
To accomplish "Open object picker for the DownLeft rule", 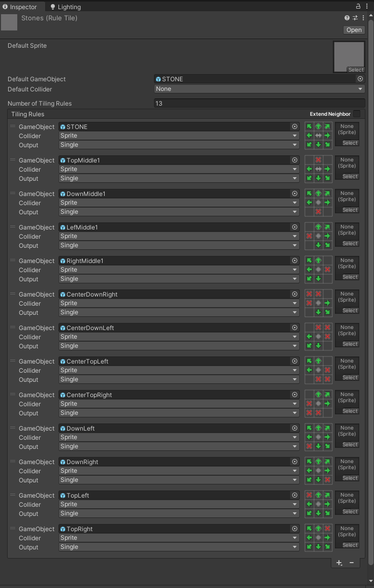I will click(x=295, y=428).
